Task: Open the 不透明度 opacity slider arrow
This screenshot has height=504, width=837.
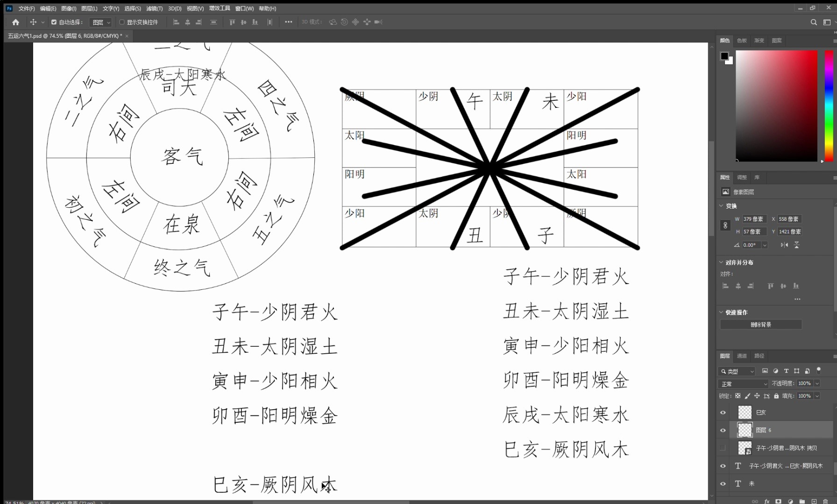Action: point(817,383)
